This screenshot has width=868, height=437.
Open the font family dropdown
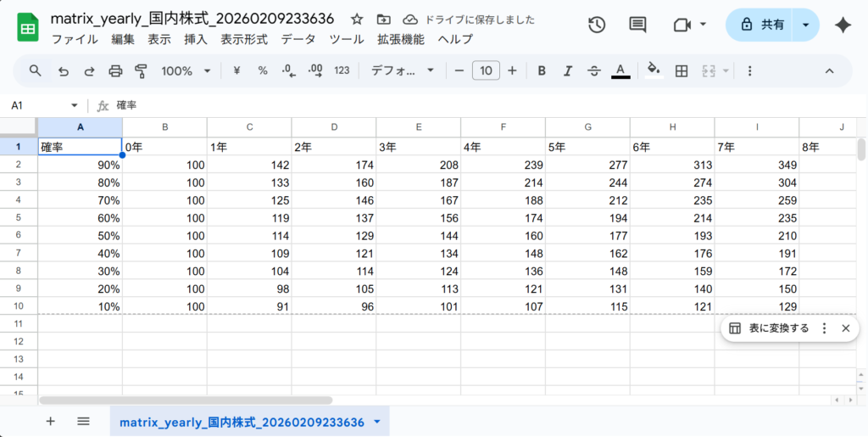[x=403, y=71]
